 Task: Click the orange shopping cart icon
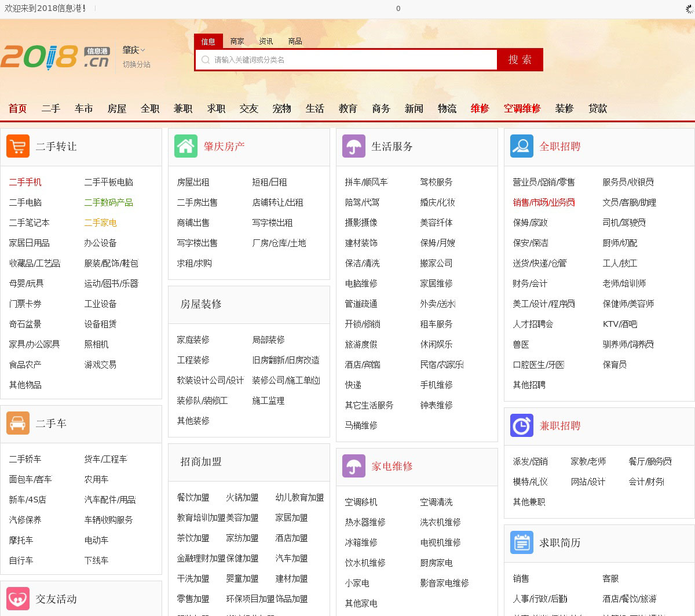tap(18, 146)
